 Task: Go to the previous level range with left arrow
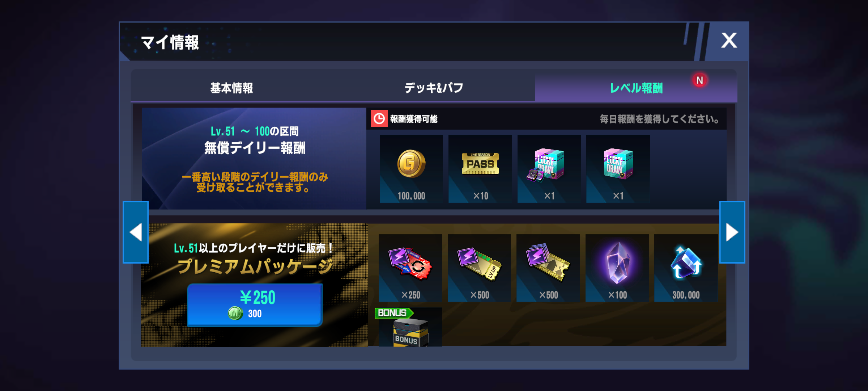[x=136, y=232]
